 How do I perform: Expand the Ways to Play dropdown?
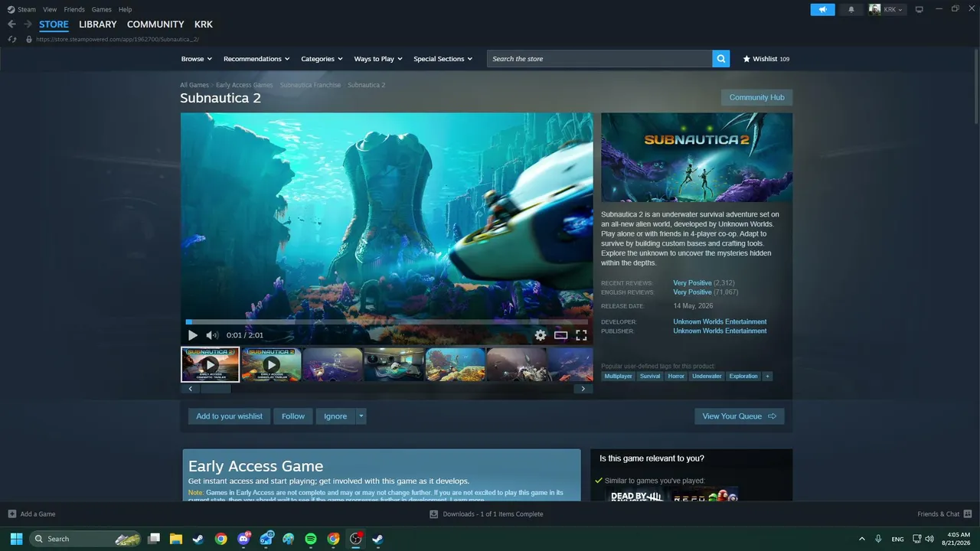pyautogui.click(x=378, y=59)
